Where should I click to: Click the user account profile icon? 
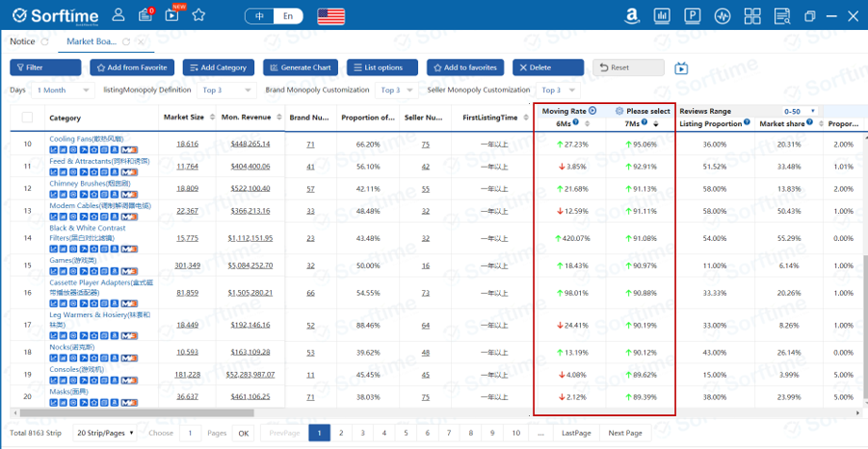pyautogui.click(x=118, y=15)
